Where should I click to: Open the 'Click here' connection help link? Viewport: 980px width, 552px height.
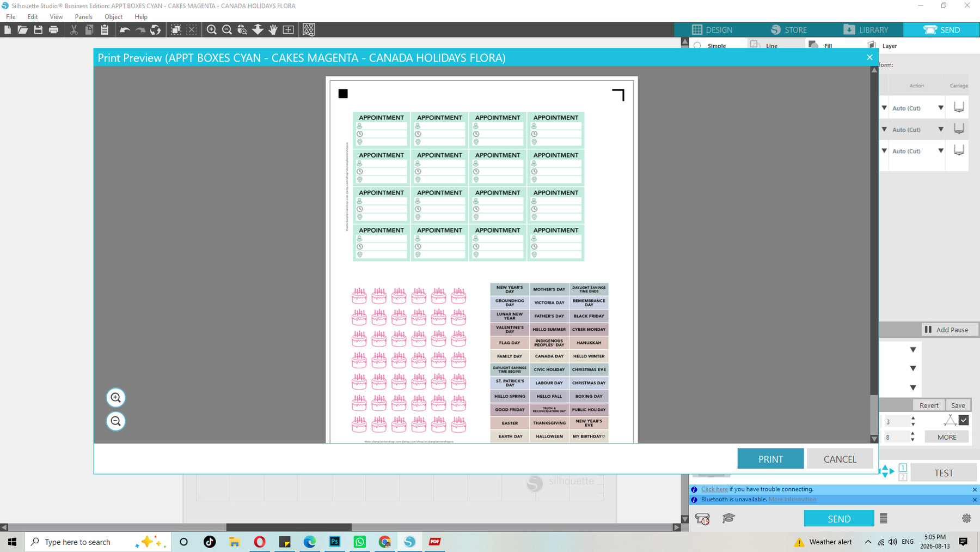click(714, 489)
